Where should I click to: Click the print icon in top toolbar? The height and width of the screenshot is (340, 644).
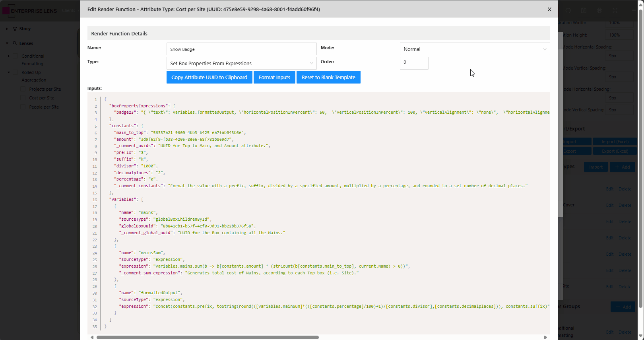(x=599, y=11)
